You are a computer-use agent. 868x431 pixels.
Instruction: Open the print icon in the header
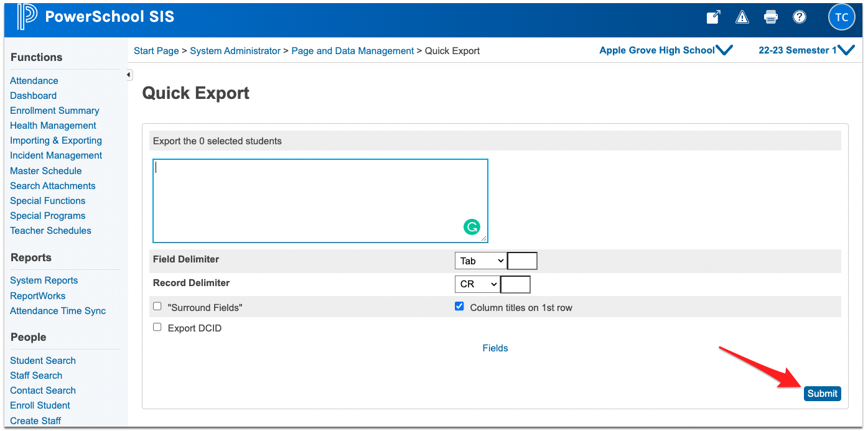770,17
